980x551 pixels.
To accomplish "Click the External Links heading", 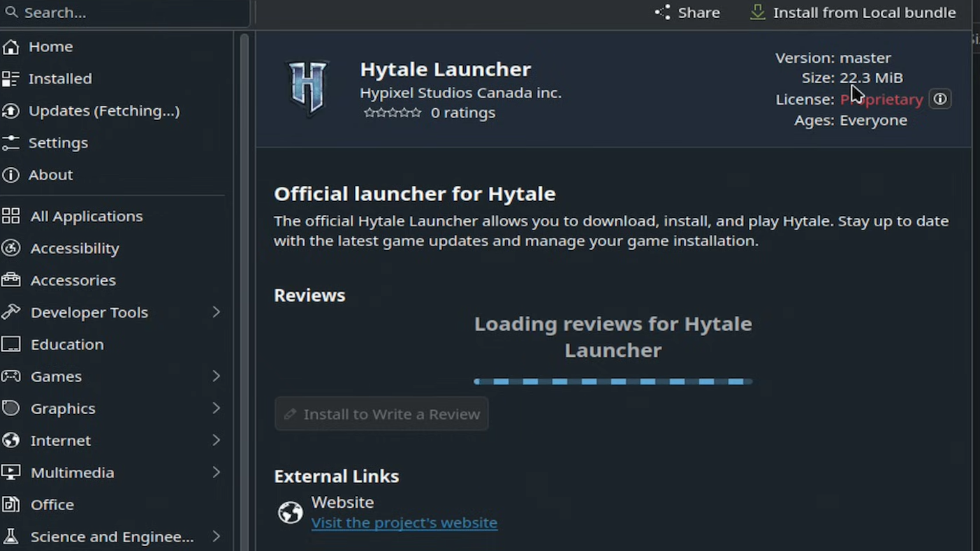I will point(337,476).
